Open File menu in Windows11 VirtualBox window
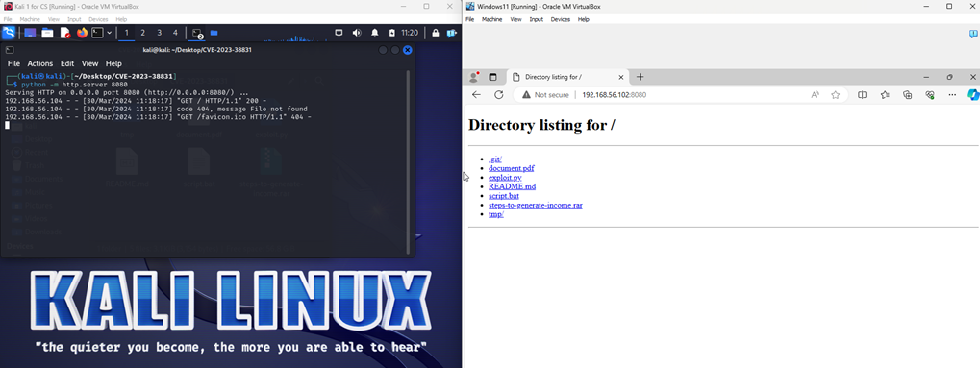The width and height of the screenshot is (980, 368). [x=469, y=19]
